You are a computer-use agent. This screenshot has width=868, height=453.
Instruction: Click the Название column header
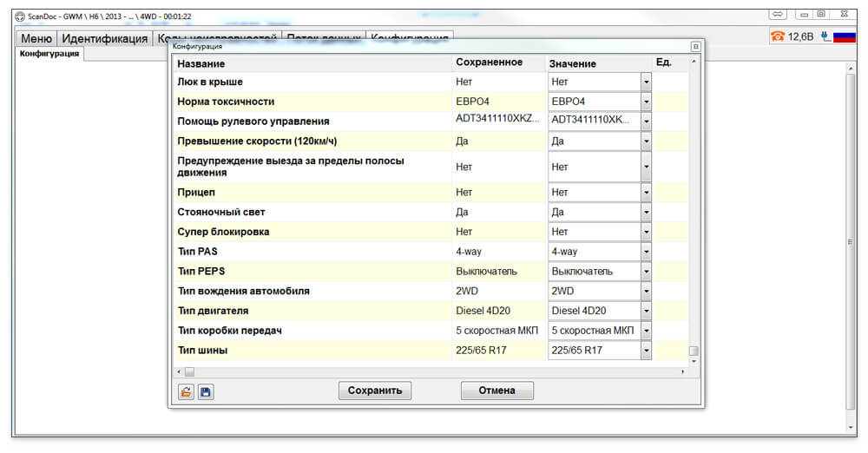coord(201,63)
